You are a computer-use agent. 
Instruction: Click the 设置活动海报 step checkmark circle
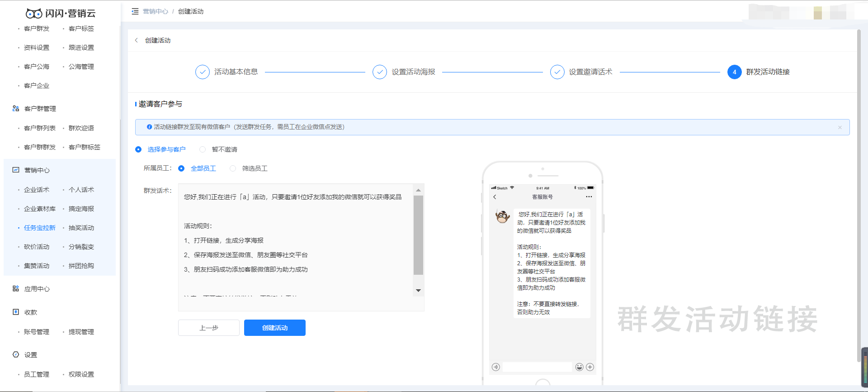tap(380, 72)
